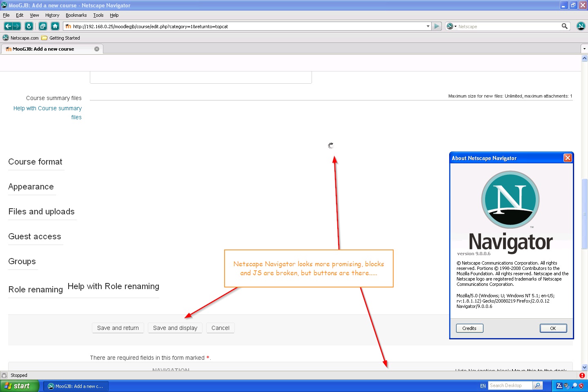Click 'version 9.0.0.6' text in About dialog

pyautogui.click(x=474, y=254)
